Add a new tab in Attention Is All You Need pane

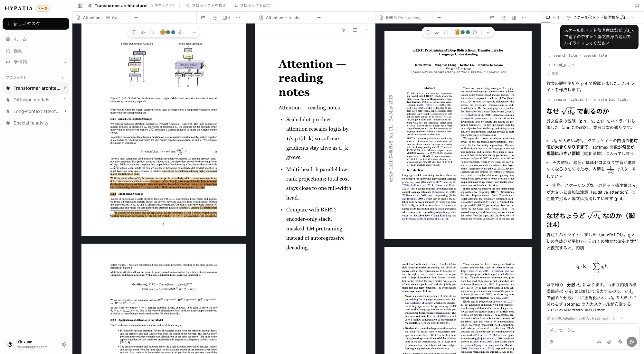[x=136, y=18]
